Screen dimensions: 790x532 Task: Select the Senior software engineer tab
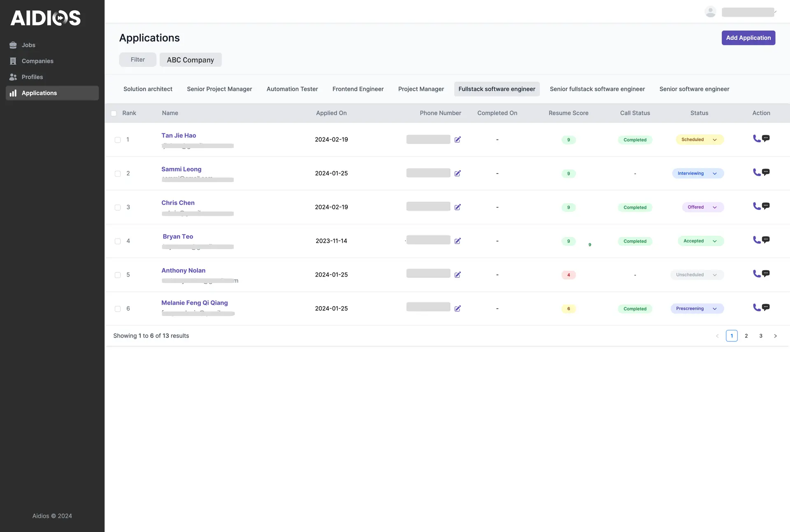point(694,89)
